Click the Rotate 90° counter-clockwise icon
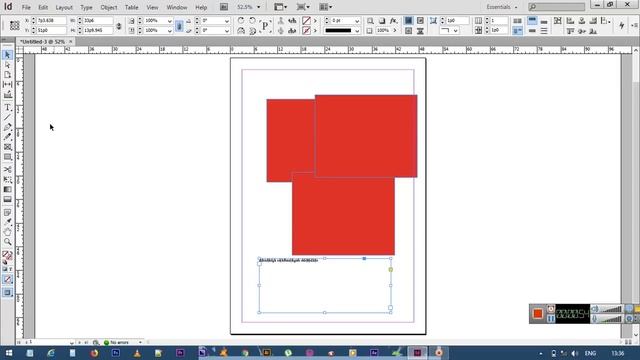 point(252,20)
